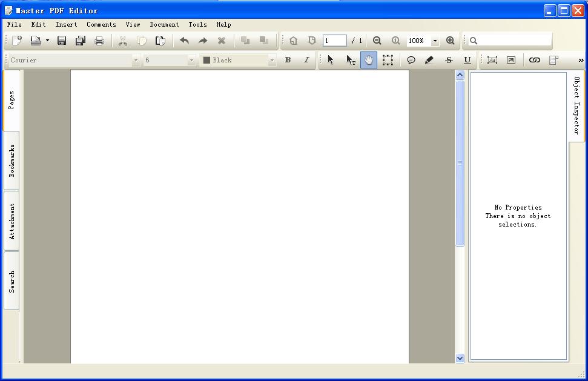Image resolution: width=588 pixels, height=381 pixels.
Task: Click the Zoom In magnifier icon
Action: pyautogui.click(x=451, y=41)
